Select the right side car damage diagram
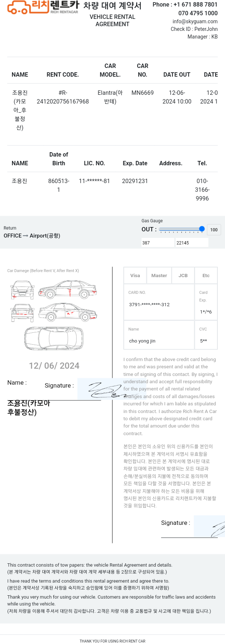 (68, 289)
